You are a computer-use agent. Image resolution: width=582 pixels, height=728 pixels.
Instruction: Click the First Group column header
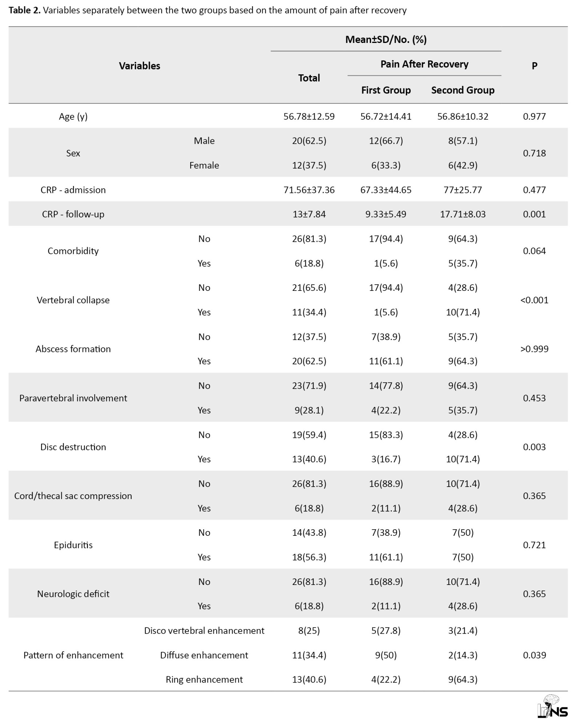pyautogui.click(x=386, y=90)
